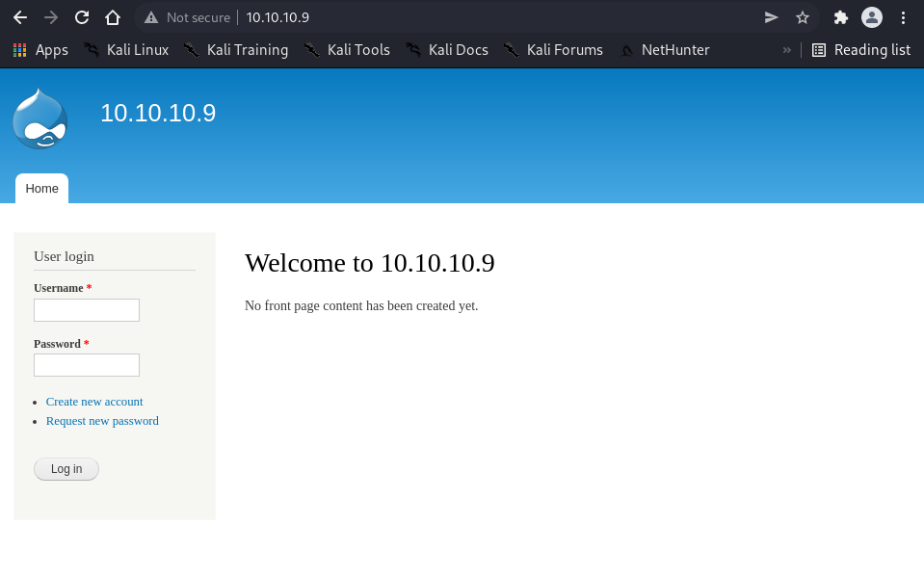Go to the browser home page icon

(x=113, y=17)
